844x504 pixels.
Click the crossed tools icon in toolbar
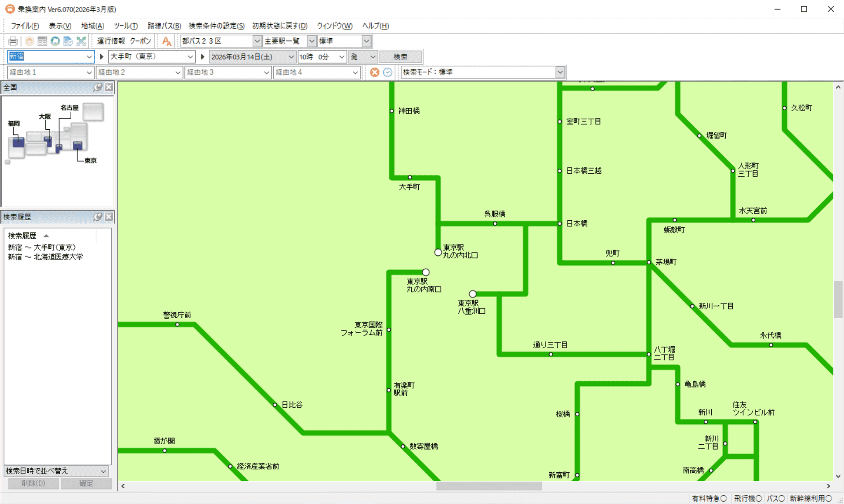pos(81,41)
